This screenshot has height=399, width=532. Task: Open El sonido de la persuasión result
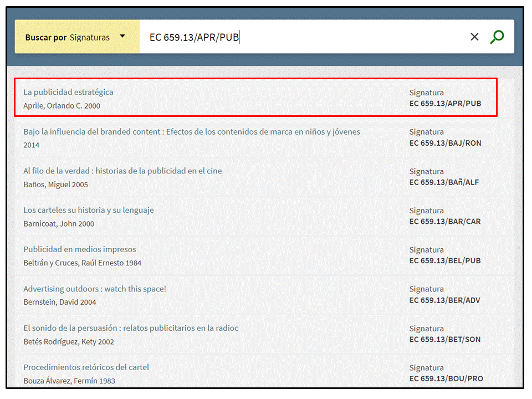pos(131,328)
